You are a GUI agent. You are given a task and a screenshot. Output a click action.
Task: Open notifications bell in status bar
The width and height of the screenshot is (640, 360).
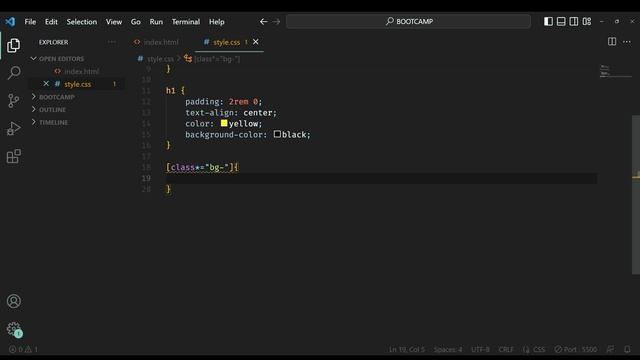pyautogui.click(x=627, y=349)
